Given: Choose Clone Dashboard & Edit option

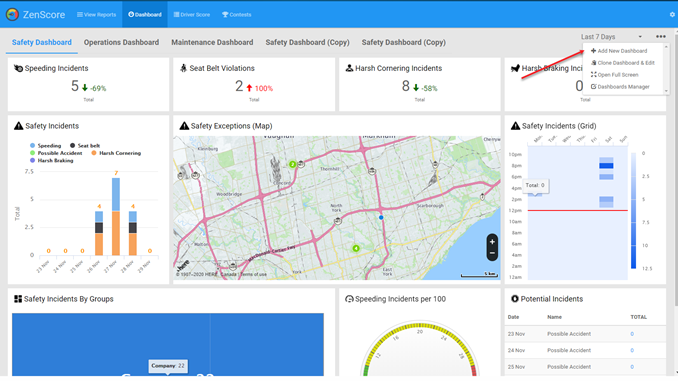Looking at the screenshot, I should click(622, 63).
